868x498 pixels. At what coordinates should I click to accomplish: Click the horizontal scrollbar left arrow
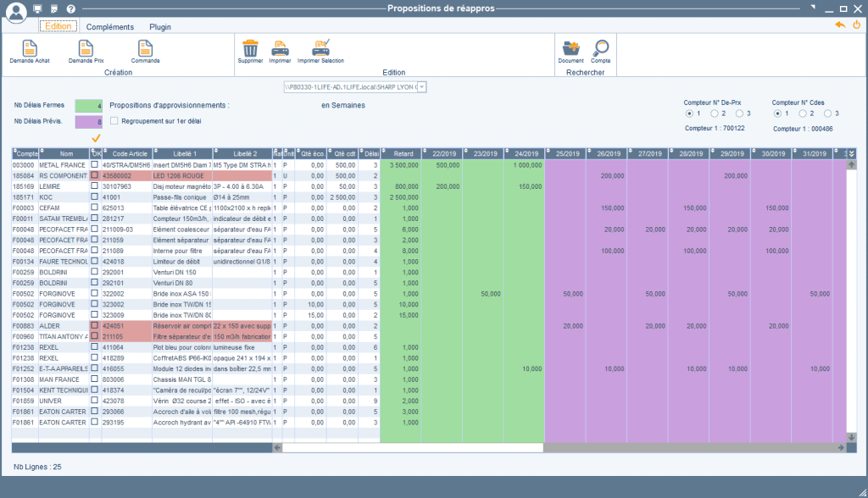coord(277,448)
